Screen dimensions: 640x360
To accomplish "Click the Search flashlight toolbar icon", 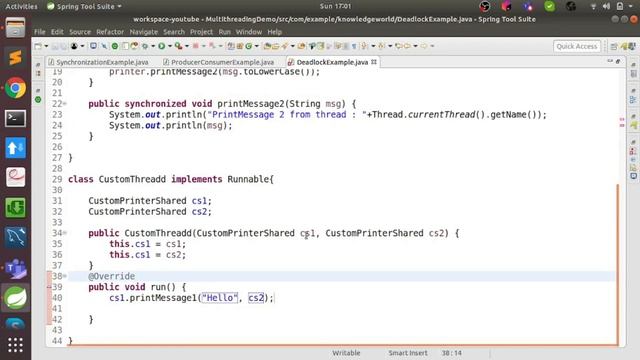I will [285, 46].
